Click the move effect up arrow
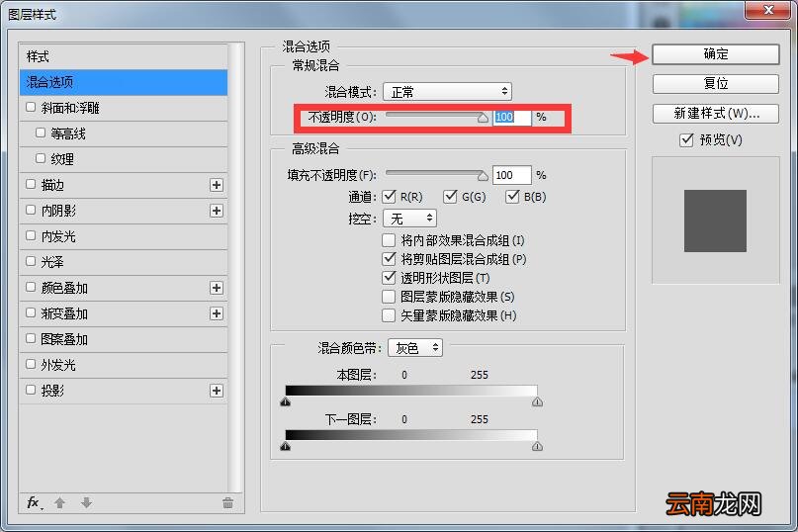The image size is (798, 532). pos(59,503)
